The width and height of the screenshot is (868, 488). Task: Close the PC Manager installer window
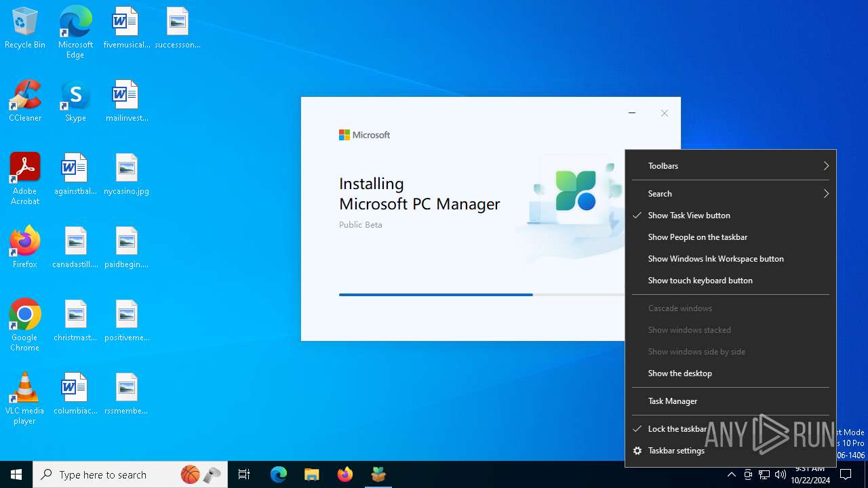pos(665,113)
